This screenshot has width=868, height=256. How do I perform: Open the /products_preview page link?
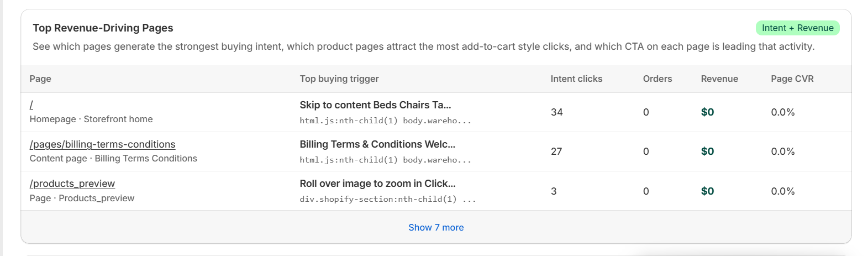[72, 184]
